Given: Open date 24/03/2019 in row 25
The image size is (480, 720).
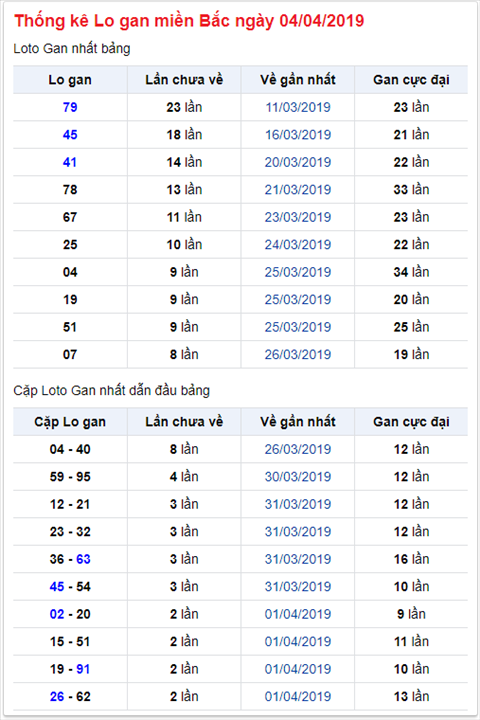Looking at the screenshot, I should point(298,244).
